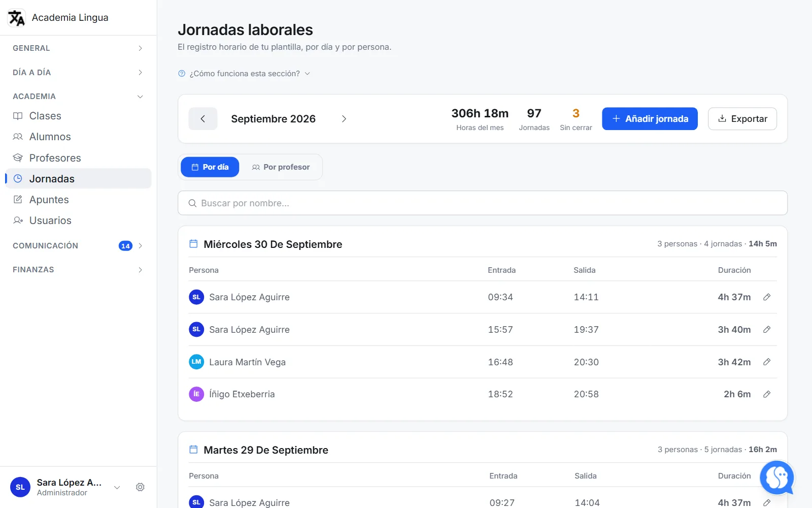This screenshot has width=812, height=508.
Task: Click Añadir jornada button
Action: point(650,119)
